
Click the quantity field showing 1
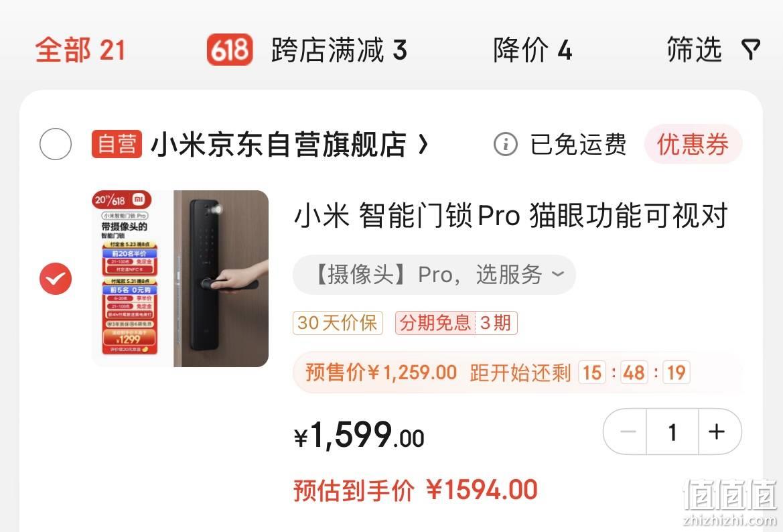click(672, 431)
